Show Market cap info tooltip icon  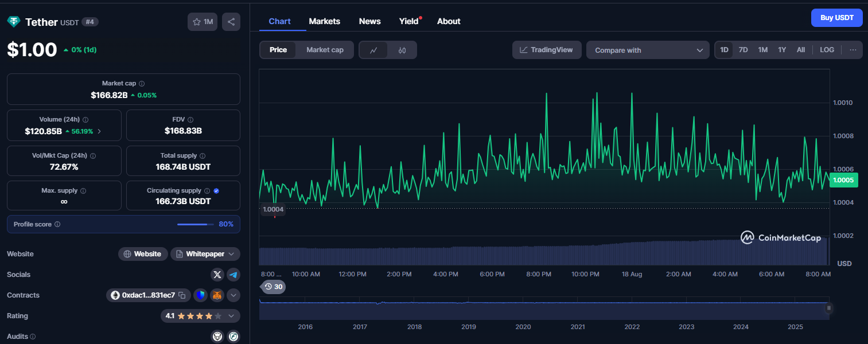[142, 84]
